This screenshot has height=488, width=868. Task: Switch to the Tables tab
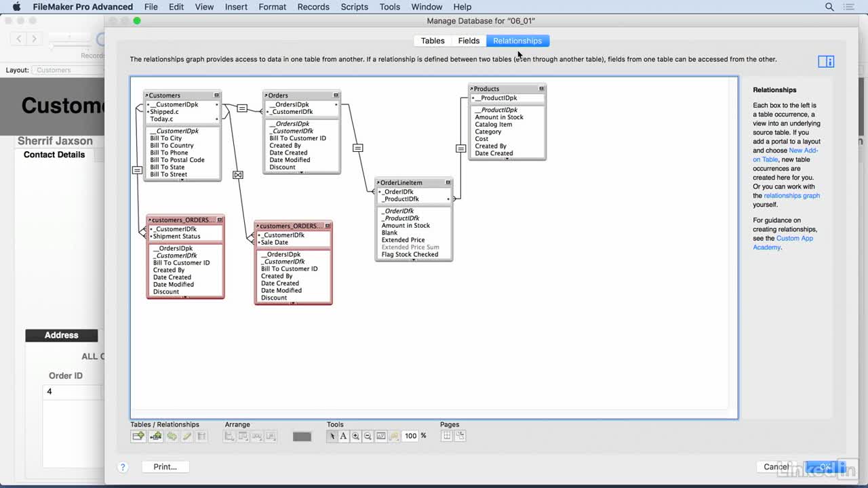point(433,41)
